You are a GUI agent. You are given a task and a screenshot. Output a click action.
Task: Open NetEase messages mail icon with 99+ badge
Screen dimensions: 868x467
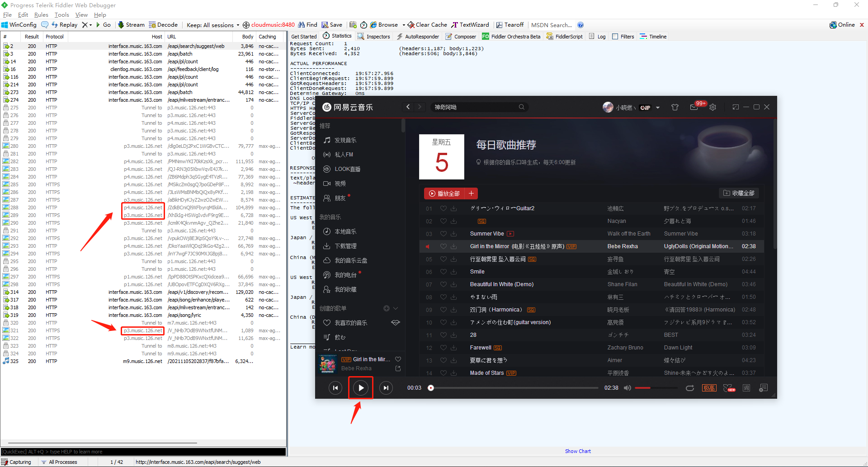tap(694, 107)
